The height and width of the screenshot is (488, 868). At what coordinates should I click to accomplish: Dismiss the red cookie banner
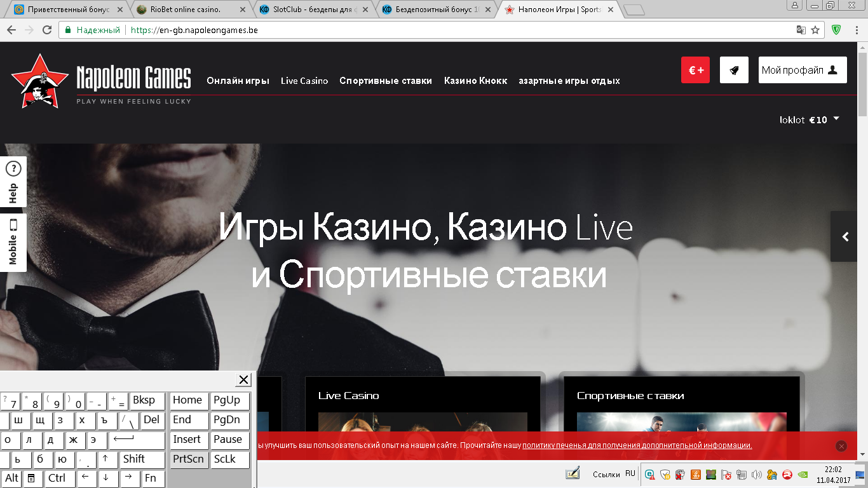click(x=842, y=446)
